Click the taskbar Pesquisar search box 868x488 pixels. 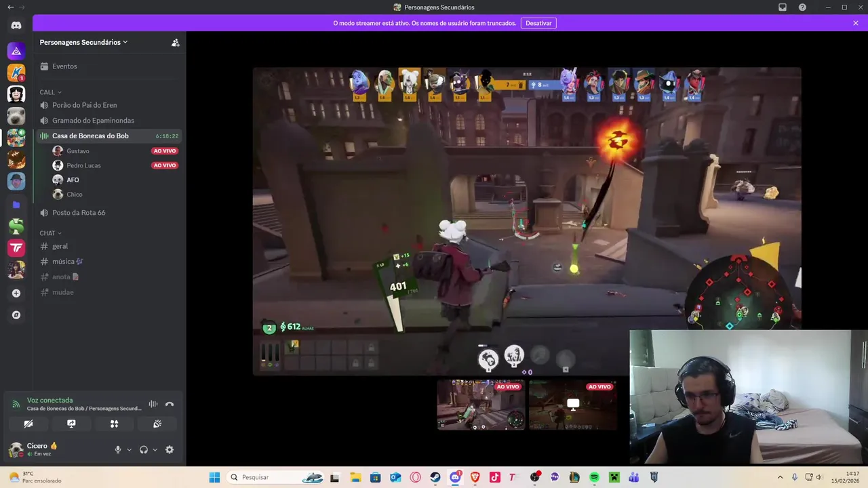(275, 477)
